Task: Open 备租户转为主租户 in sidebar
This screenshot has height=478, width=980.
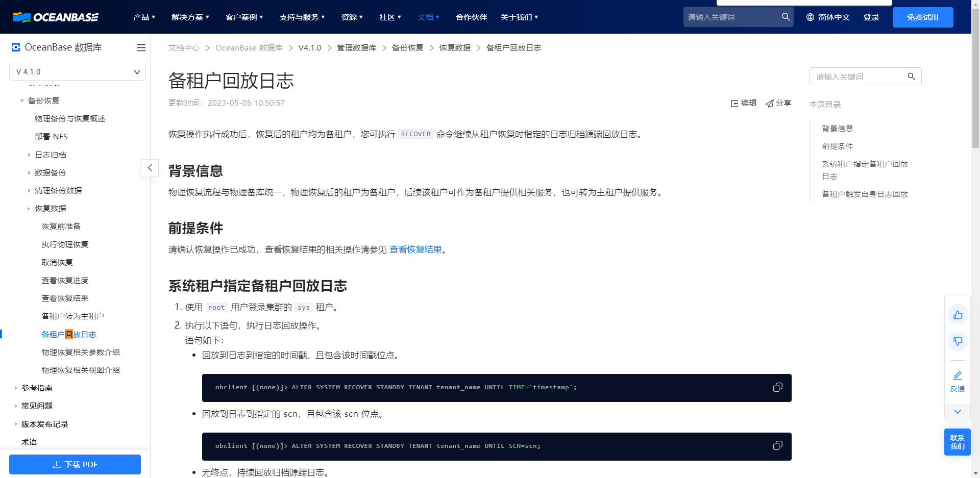Action: click(x=73, y=316)
